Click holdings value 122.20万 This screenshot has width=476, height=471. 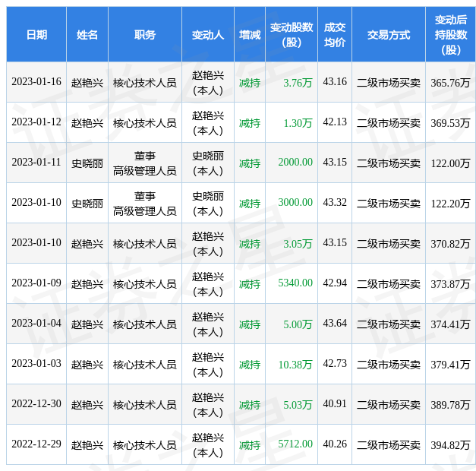coord(450,204)
